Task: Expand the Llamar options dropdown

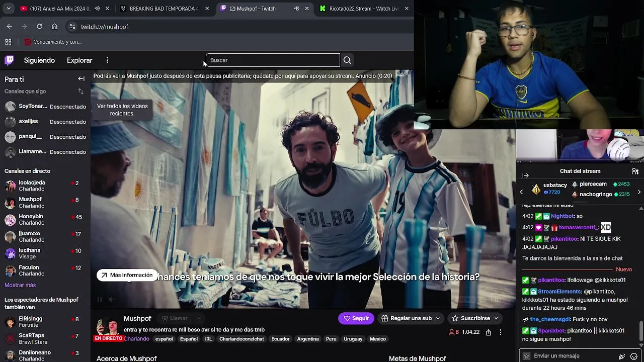Action: (x=199, y=318)
